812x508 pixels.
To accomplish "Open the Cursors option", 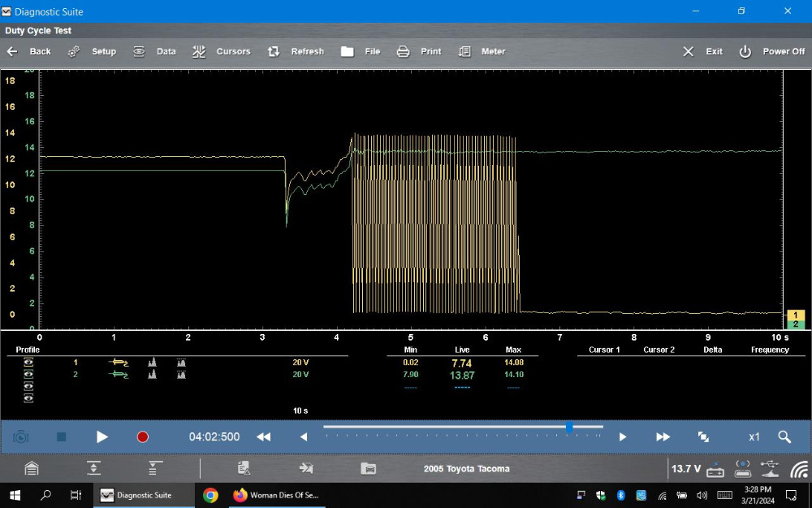I will (222, 51).
